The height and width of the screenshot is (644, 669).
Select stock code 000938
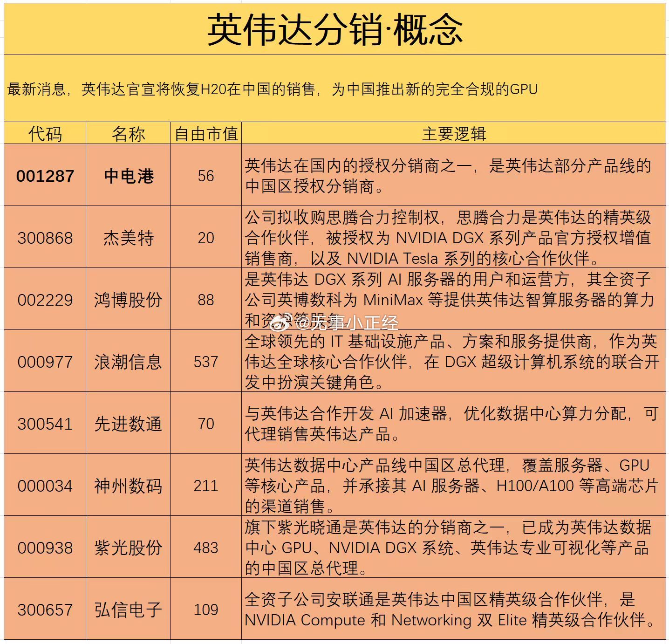pos(45,547)
